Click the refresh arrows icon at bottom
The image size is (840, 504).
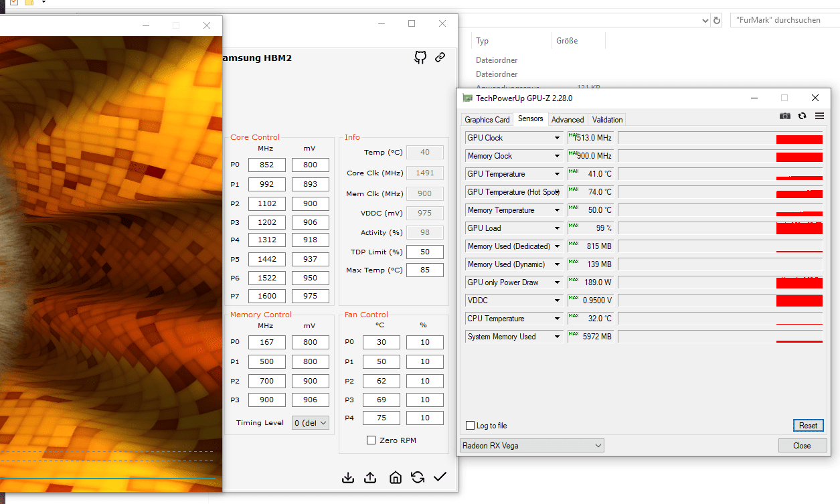[x=418, y=477]
